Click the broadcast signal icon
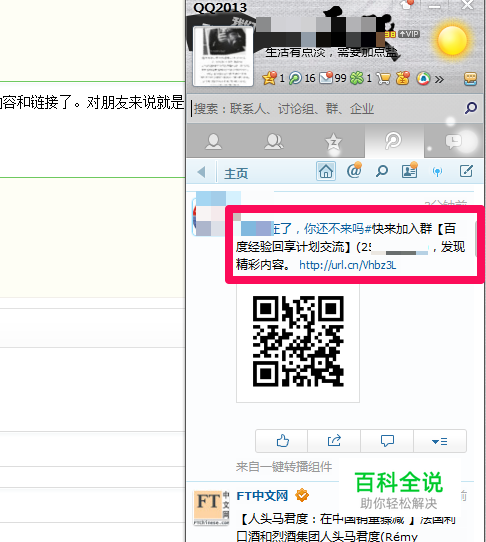This screenshot has width=486, height=542. (x=437, y=171)
